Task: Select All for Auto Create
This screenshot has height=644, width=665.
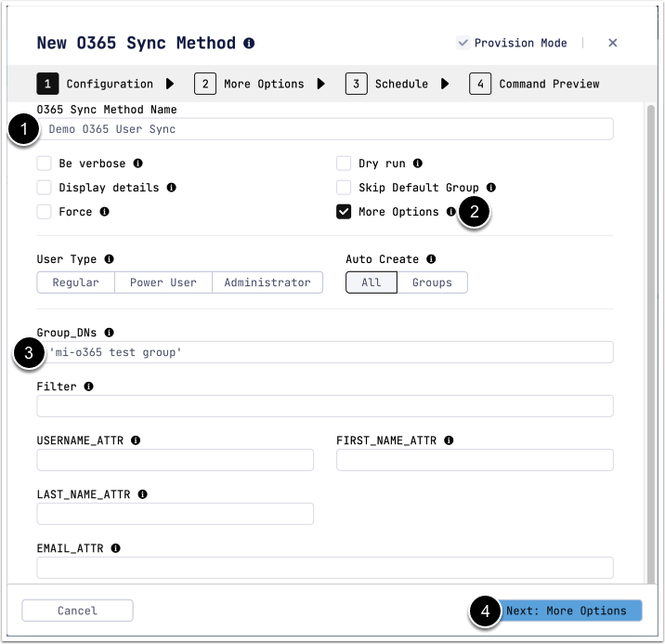Action: click(x=372, y=283)
